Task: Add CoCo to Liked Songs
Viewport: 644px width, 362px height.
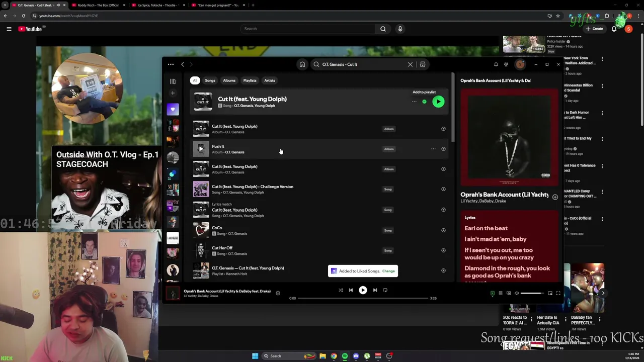Action: 443,230
